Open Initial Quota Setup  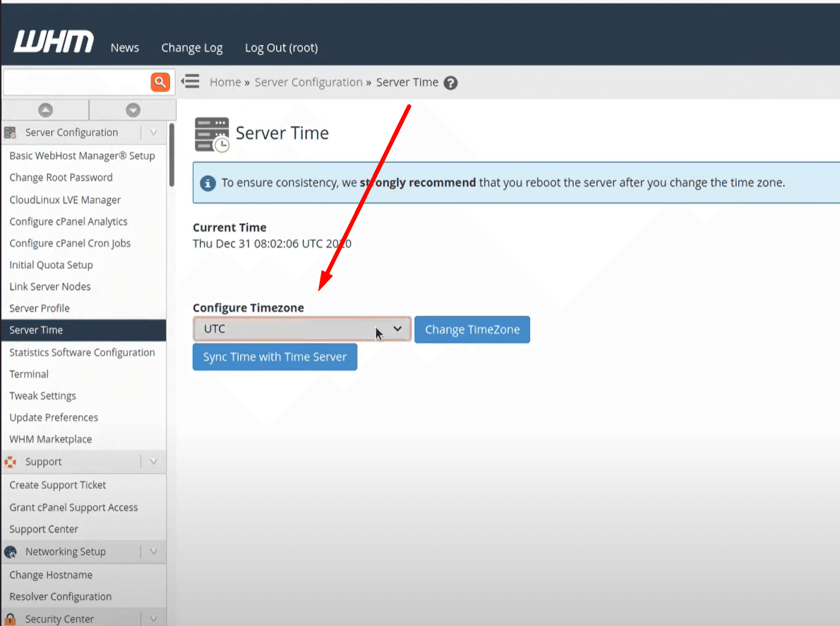coord(51,265)
